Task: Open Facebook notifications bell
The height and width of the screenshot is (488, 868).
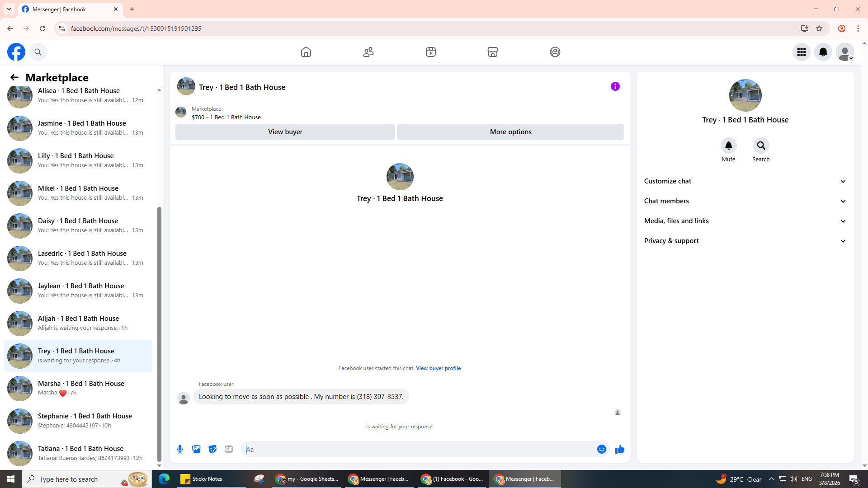Action: click(x=823, y=52)
